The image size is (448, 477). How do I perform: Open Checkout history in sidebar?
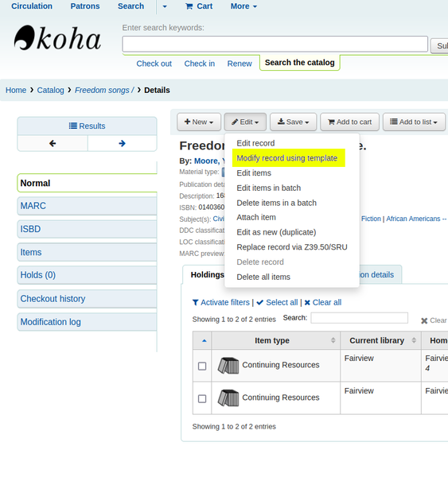tap(87, 299)
